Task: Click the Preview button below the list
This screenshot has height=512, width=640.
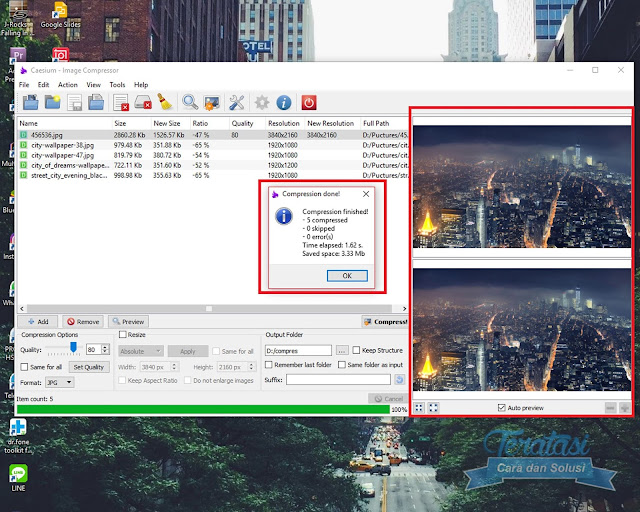Action: pos(128,321)
